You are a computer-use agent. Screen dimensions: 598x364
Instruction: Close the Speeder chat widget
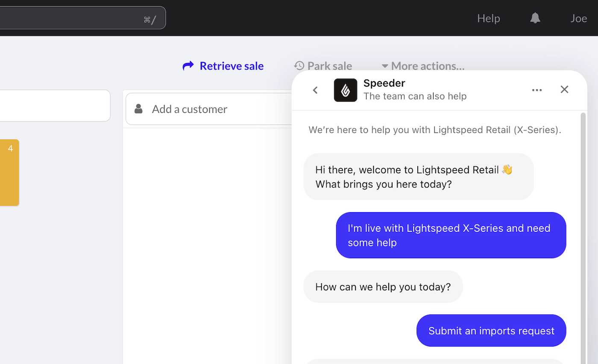pos(565,89)
